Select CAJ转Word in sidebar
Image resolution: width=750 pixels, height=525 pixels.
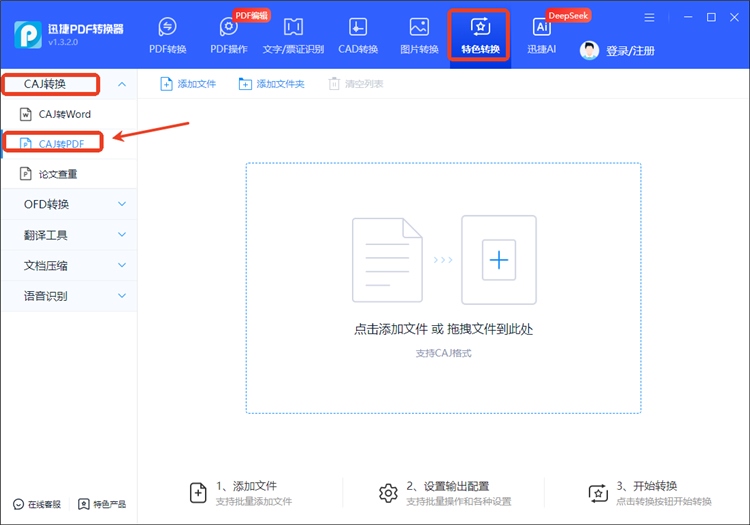click(64, 114)
